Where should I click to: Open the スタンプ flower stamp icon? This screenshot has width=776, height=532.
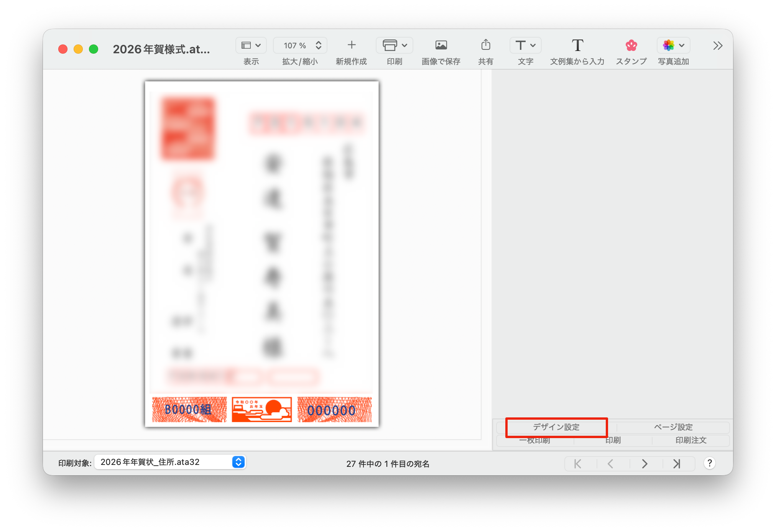pyautogui.click(x=631, y=45)
